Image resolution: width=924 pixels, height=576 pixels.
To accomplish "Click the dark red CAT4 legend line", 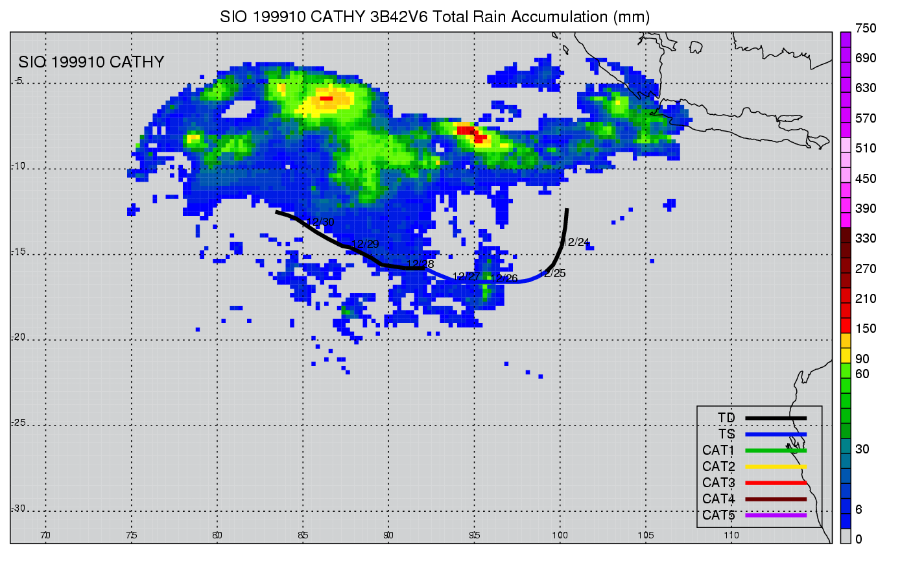I will pyautogui.click(x=776, y=499).
